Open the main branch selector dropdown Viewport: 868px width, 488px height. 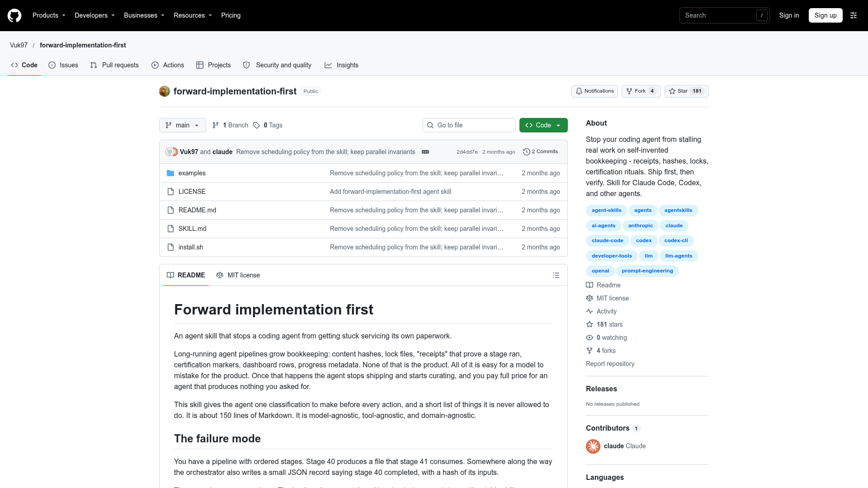click(x=183, y=125)
